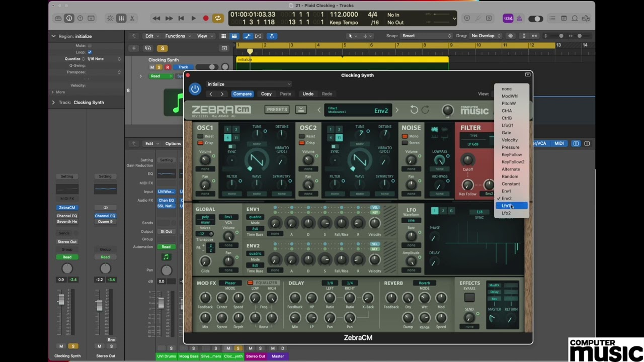Screen dimensions: 644x362
Task: Expand the Track: Clocking Synth inspector section
Action: point(53,103)
